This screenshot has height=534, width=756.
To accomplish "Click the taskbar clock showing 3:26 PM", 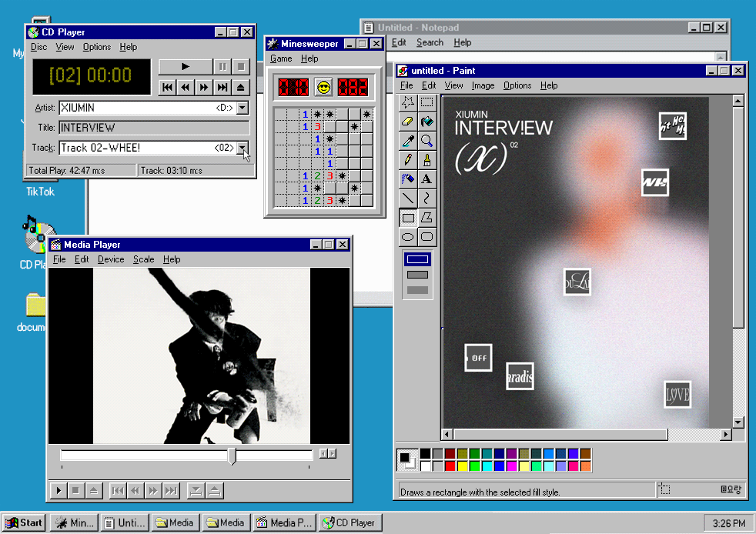I will (728, 523).
